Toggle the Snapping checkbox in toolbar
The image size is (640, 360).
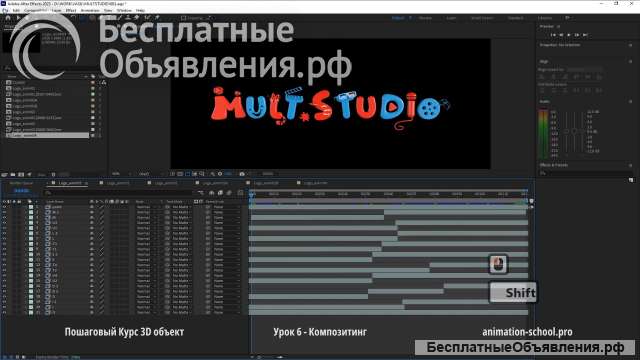[x=184, y=18]
